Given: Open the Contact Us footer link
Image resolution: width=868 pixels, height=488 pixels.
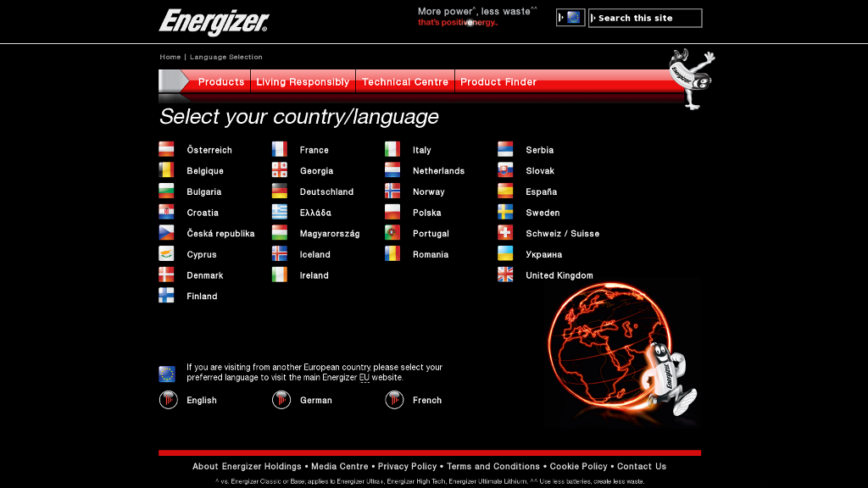Looking at the screenshot, I should (x=642, y=467).
